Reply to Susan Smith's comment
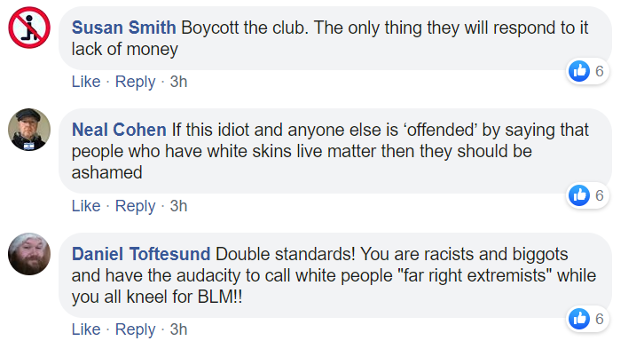 (x=135, y=82)
